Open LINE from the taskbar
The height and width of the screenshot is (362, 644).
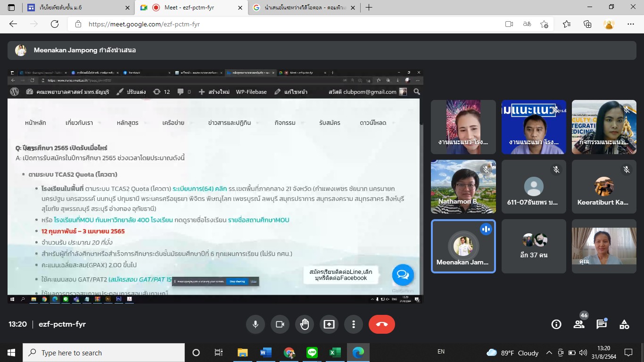312,353
